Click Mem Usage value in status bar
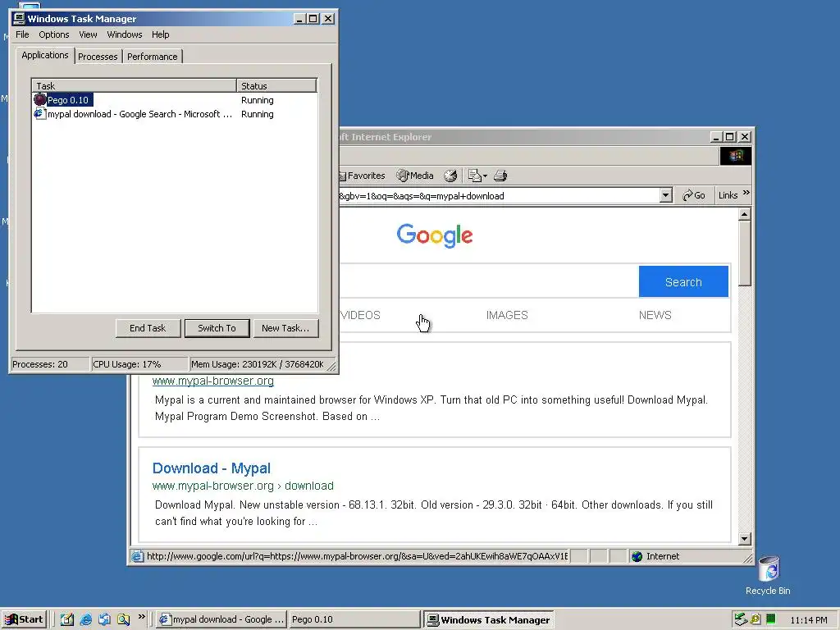840x630 pixels. click(258, 364)
